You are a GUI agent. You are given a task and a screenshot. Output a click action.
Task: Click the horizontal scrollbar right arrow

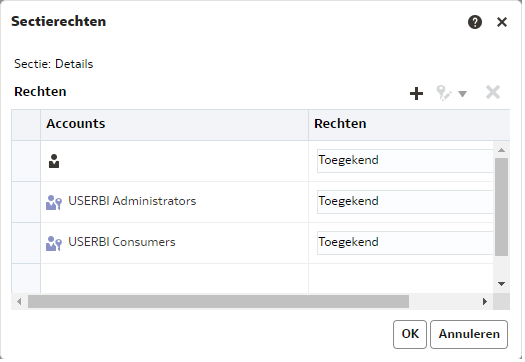484,301
